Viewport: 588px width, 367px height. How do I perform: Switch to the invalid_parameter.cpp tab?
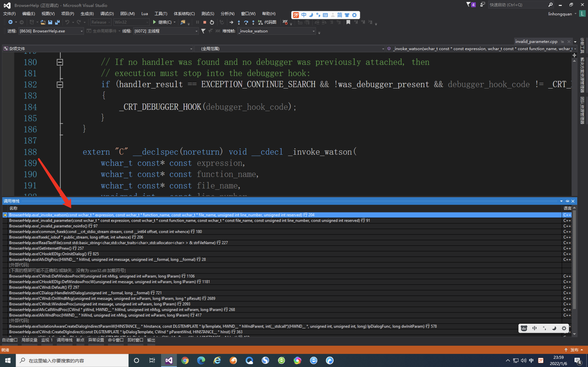click(536, 41)
